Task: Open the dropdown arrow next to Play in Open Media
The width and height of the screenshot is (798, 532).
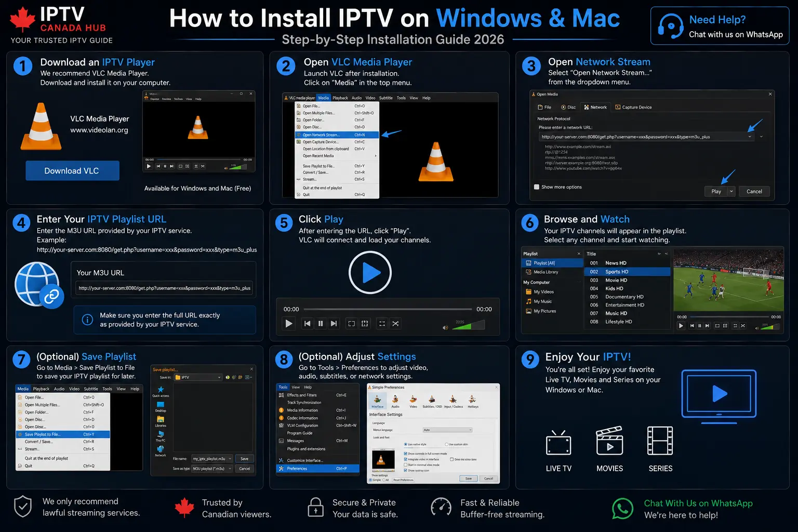Action: pyautogui.click(x=731, y=191)
